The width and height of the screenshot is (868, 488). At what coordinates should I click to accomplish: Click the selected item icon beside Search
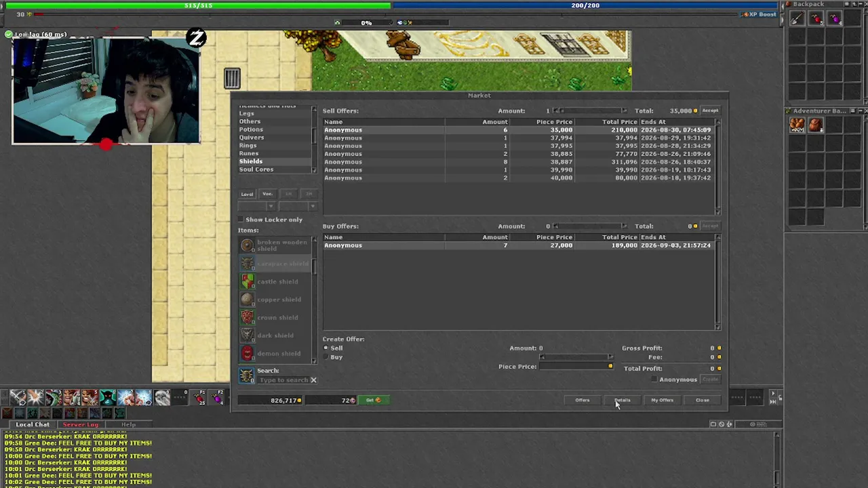coord(246,375)
